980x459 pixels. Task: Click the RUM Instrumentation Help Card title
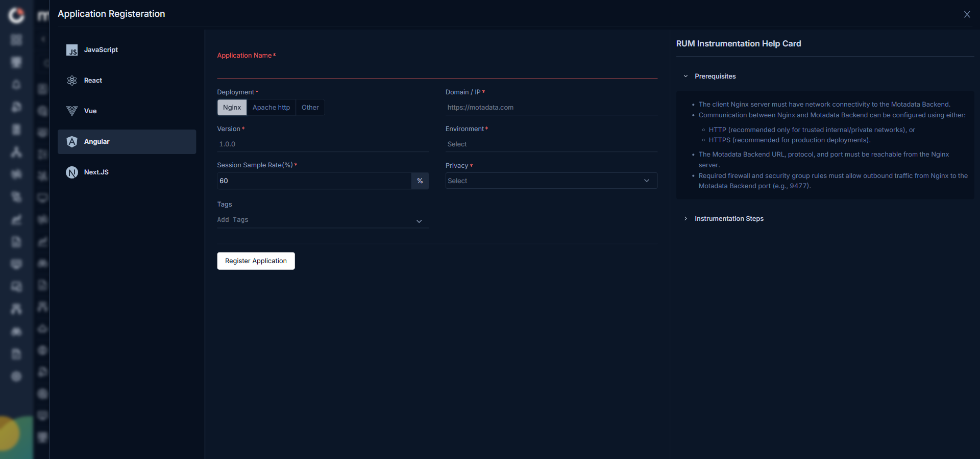pyautogui.click(x=739, y=44)
